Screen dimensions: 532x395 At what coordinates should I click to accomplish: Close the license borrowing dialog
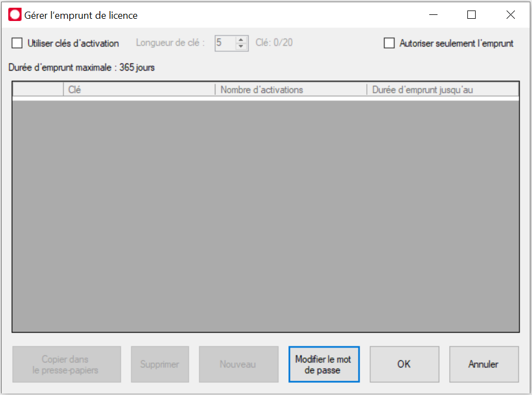coord(510,15)
